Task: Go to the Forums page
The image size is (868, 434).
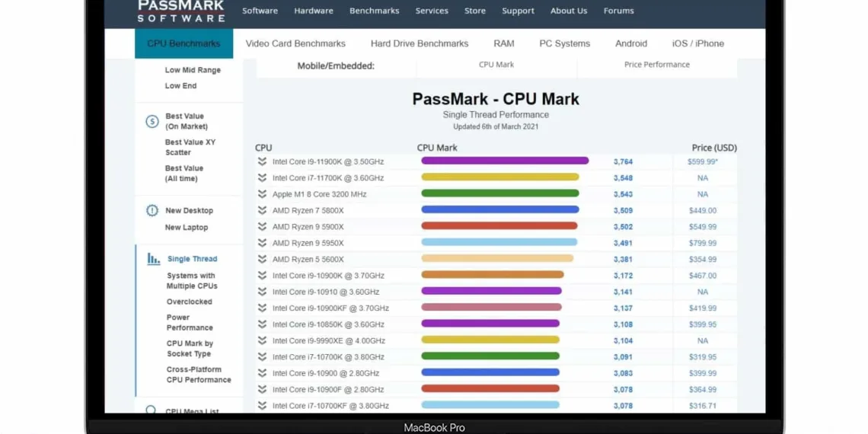Action: coord(619,11)
